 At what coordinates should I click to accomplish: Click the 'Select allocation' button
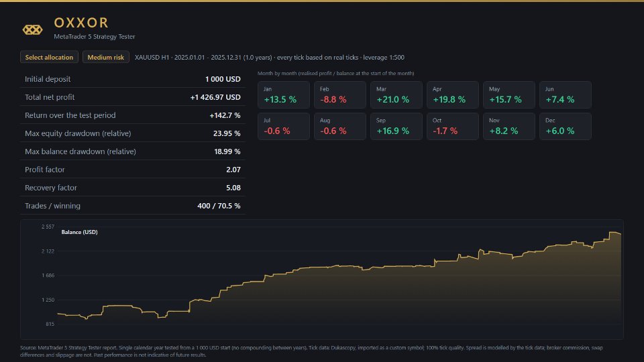click(x=49, y=57)
